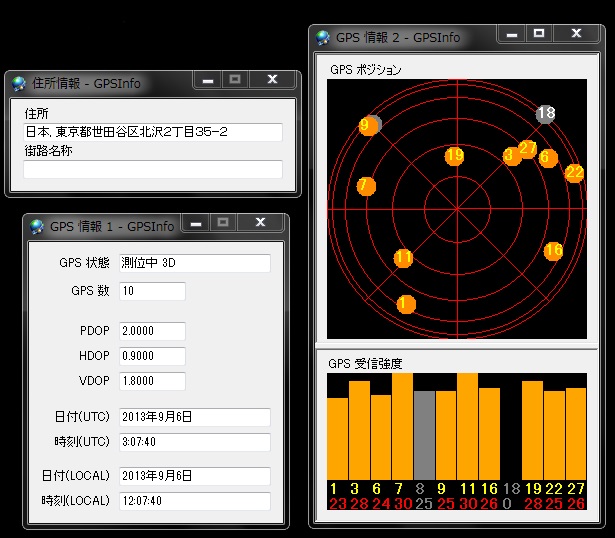Minimize the 住所情報 window

pos(208,80)
